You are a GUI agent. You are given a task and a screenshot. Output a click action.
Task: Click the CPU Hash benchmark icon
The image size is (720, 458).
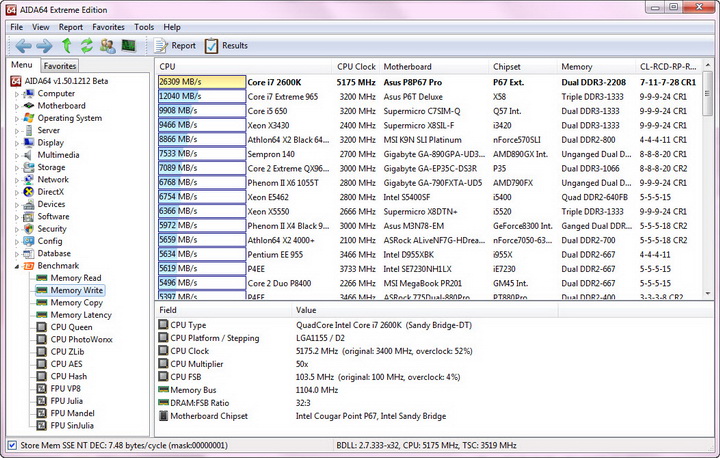(41, 376)
